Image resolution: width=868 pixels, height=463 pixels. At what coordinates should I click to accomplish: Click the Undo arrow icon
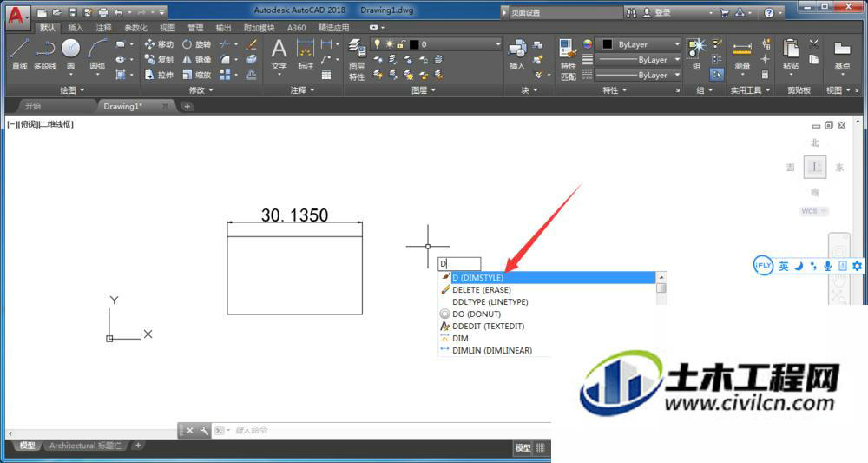click(118, 12)
